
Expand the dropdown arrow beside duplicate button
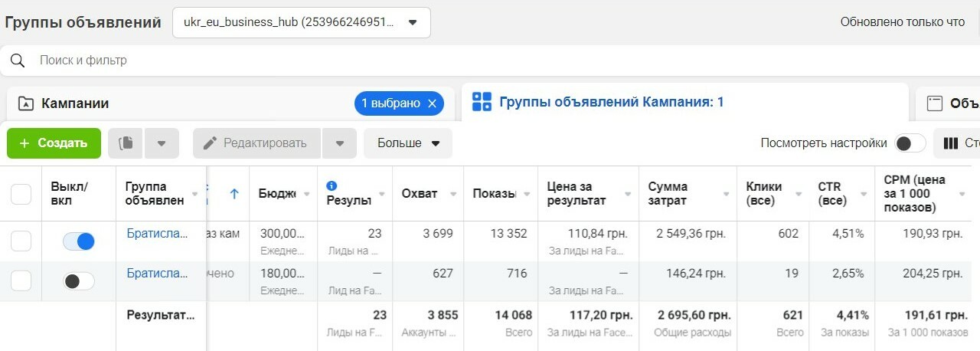coord(162,143)
